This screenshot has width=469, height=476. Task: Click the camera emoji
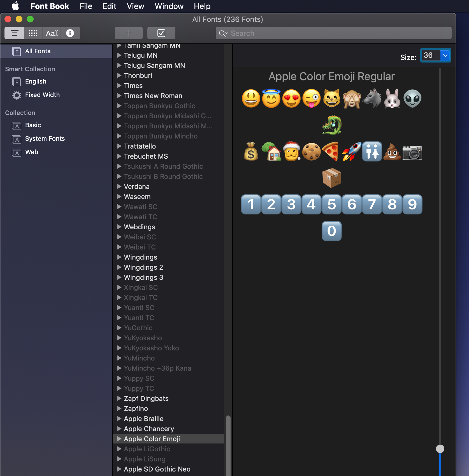[x=412, y=152]
